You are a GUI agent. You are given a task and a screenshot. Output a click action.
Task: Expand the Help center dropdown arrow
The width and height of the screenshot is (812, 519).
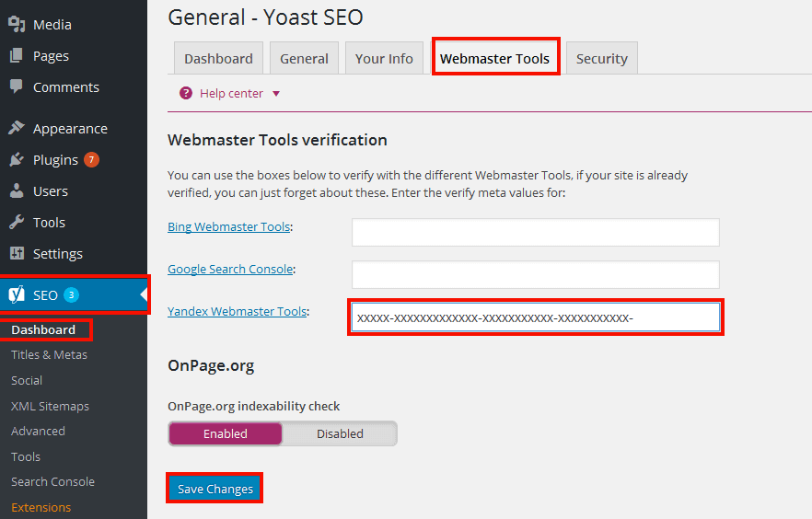(276, 94)
